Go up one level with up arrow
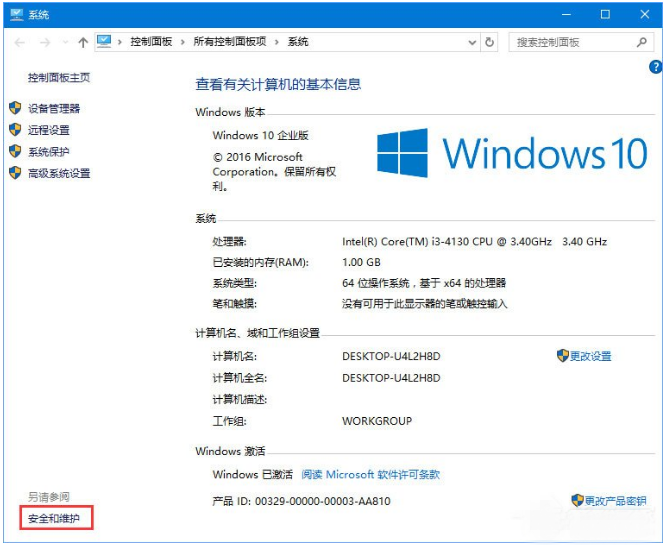Viewport: 670px width, 545px height. click(x=83, y=43)
